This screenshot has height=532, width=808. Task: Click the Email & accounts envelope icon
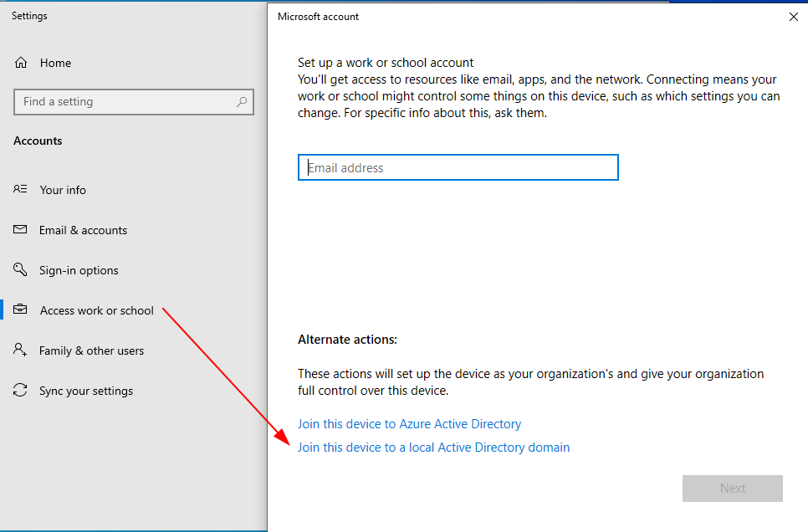[x=20, y=229]
